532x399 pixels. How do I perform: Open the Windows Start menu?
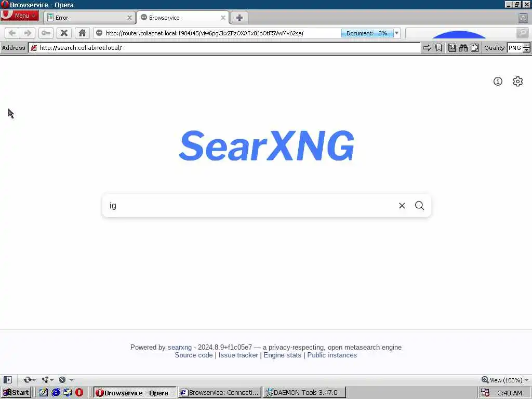pyautogui.click(x=16, y=393)
